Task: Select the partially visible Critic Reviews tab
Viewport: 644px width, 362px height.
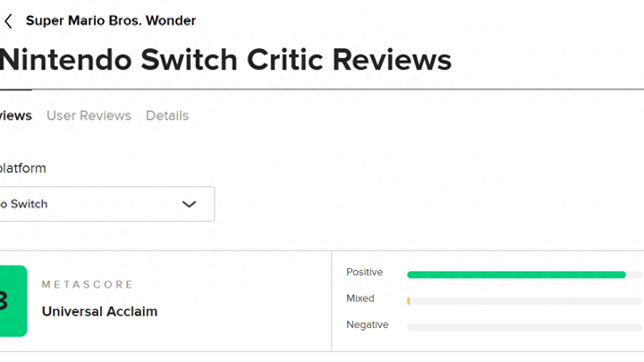Action: tap(15, 115)
